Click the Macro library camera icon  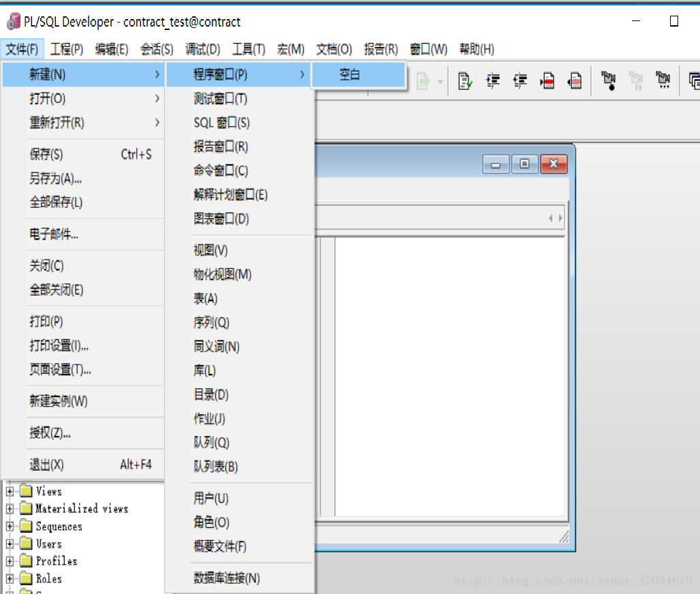pos(663,80)
